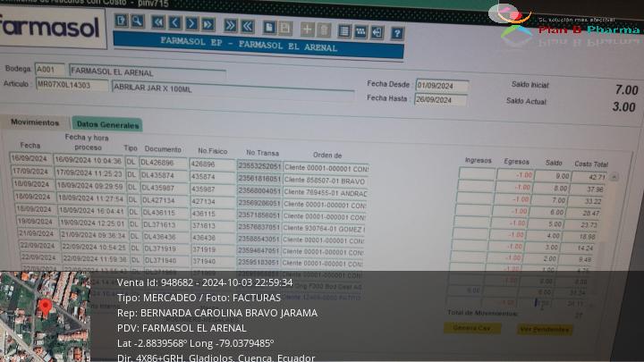The width and height of the screenshot is (644, 362).
Task: Click the Ingresos column header
Action: pos(478,161)
